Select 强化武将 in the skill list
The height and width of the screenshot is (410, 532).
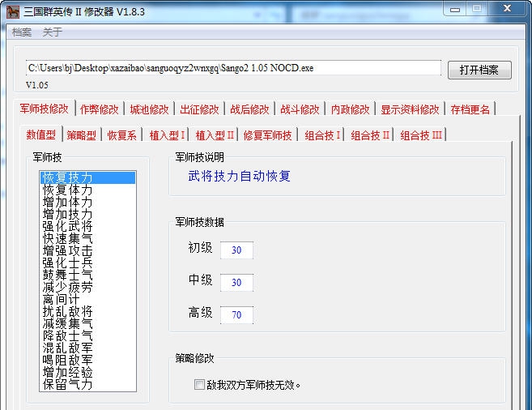87,226
